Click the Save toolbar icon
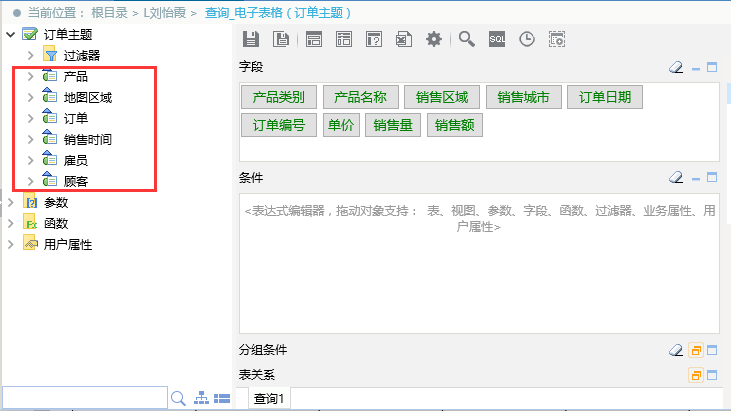The width and height of the screenshot is (731, 411). point(251,39)
